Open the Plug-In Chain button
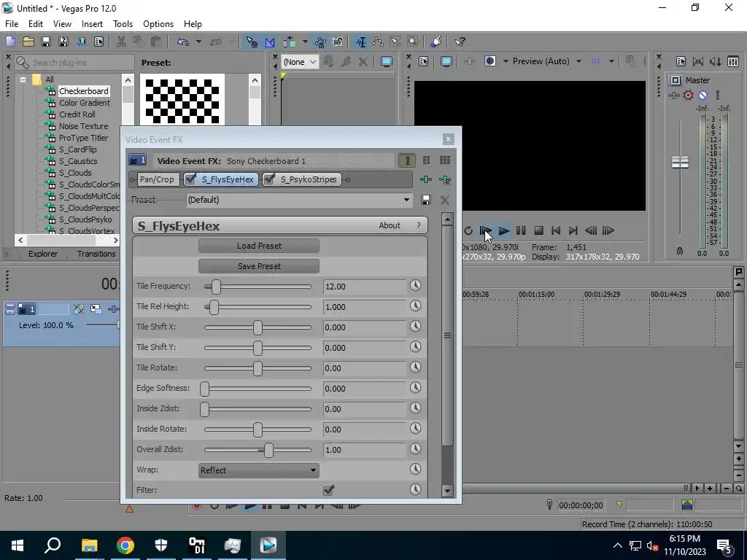Viewport: 747px width, 560px height. click(426, 179)
